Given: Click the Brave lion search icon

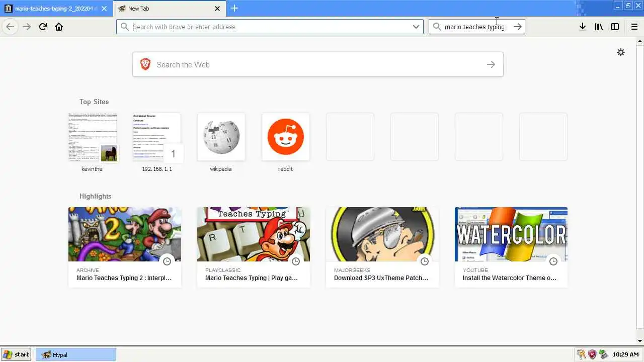Looking at the screenshot, I should click(145, 64).
